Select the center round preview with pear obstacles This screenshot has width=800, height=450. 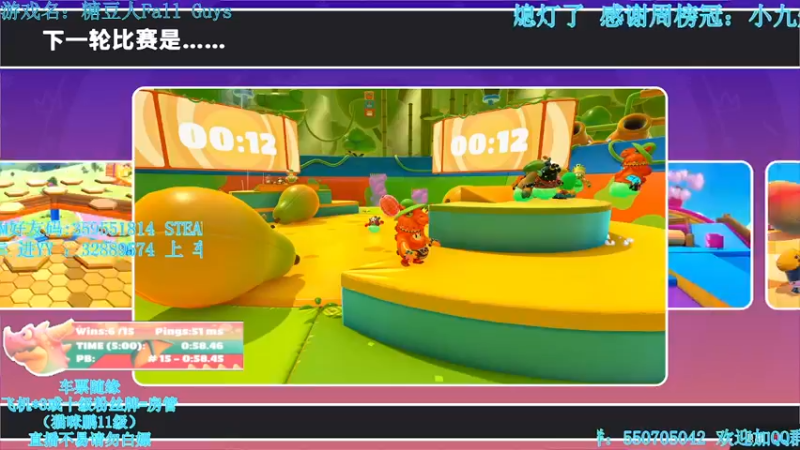(x=399, y=236)
